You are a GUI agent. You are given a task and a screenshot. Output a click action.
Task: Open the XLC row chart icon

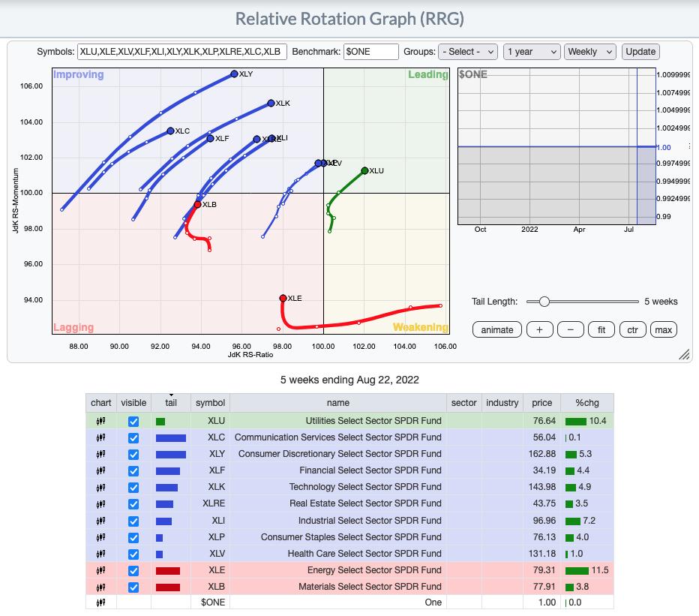(x=100, y=437)
